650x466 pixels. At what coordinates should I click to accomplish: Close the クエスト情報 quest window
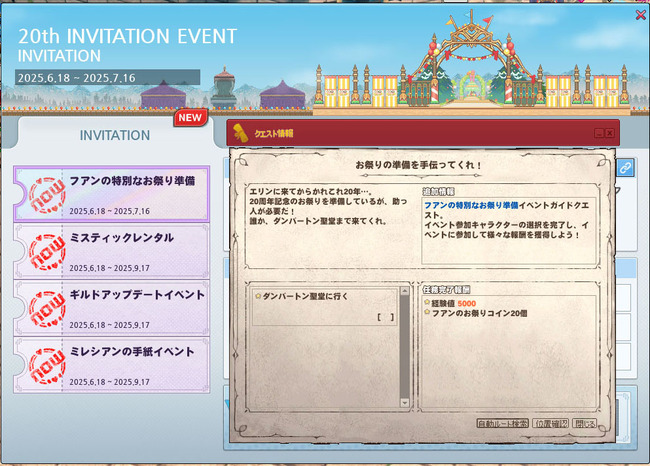coord(610,133)
